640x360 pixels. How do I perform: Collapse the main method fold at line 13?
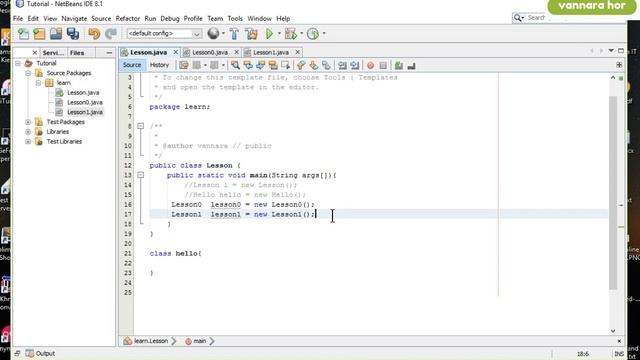click(140, 175)
